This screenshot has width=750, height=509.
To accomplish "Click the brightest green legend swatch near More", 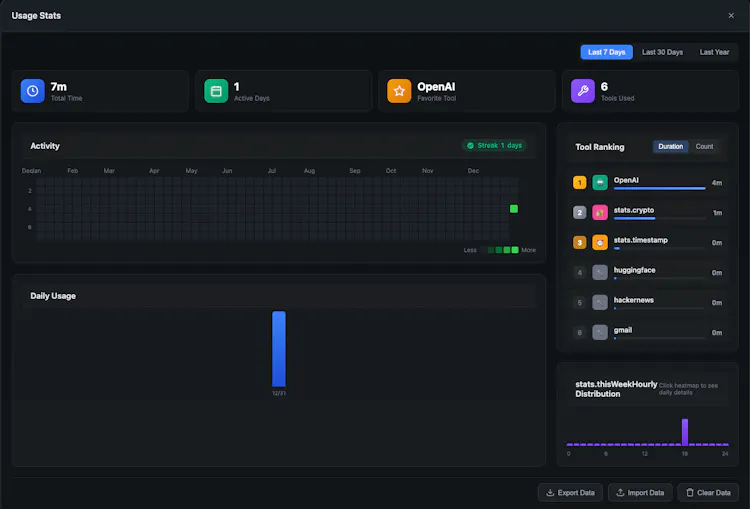I will click(515, 250).
